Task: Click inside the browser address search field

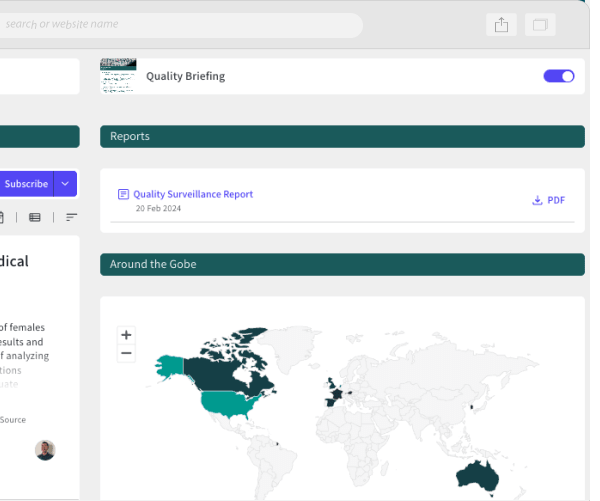Action: click(x=180, y=25)
